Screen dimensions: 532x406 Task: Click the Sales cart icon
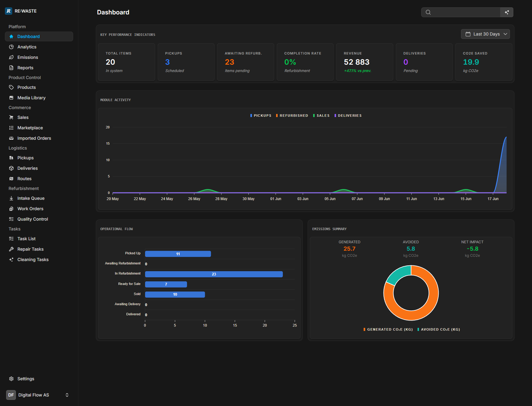pos(11,117)
